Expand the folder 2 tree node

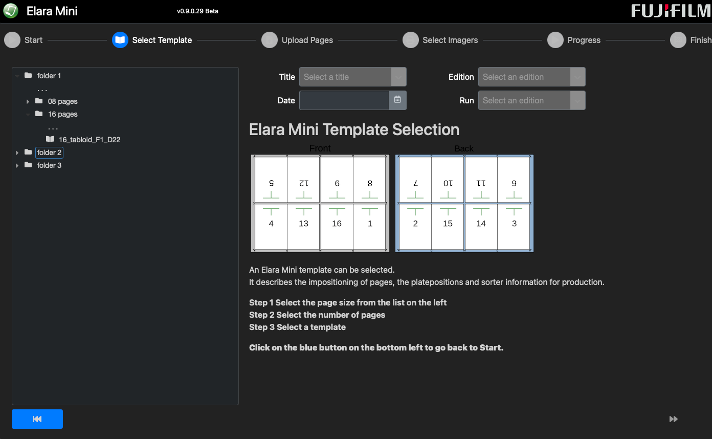coord(17,153)
